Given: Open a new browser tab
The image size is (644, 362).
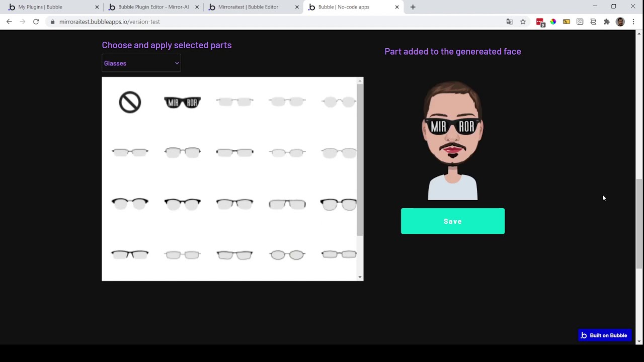Looking at the screenshot, I should [x=413, y=7].
